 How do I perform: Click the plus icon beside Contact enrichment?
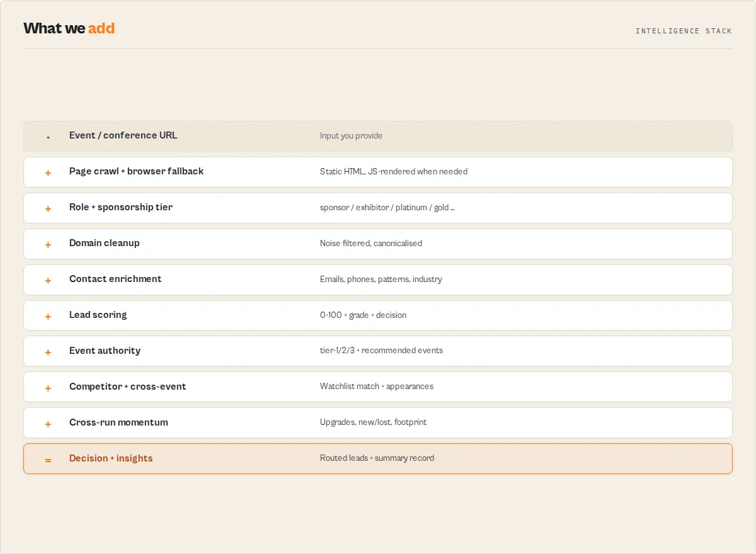click(48, 280)
